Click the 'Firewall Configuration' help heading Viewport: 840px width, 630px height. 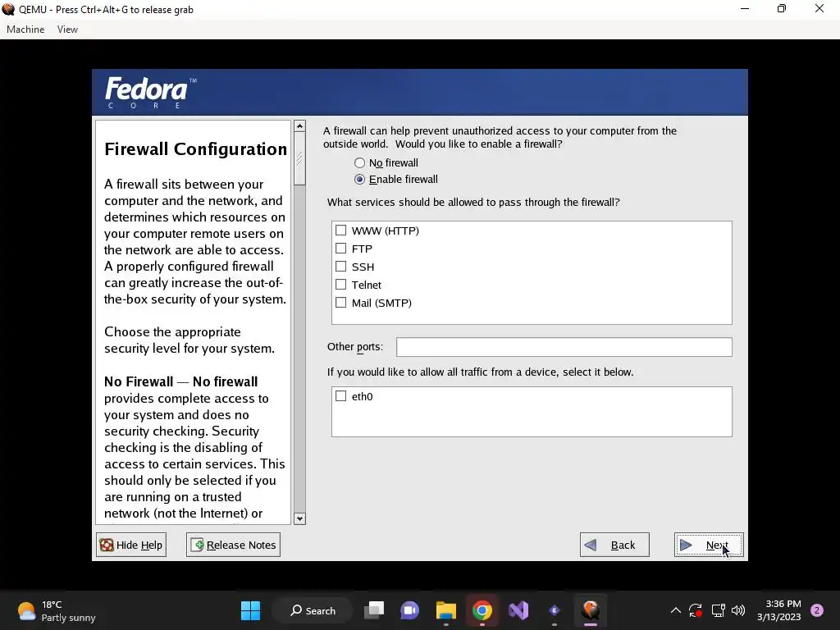pos(195,149)
